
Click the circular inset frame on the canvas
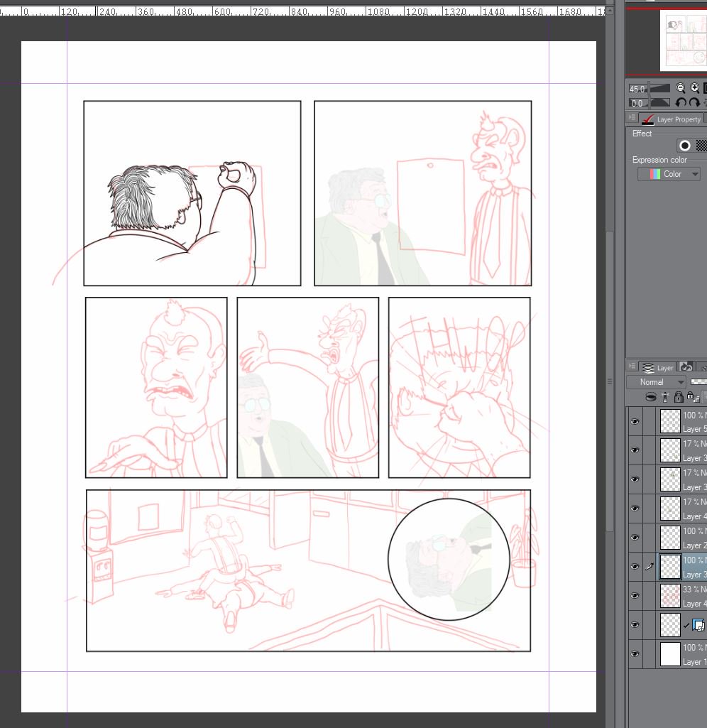coord(449,560)
